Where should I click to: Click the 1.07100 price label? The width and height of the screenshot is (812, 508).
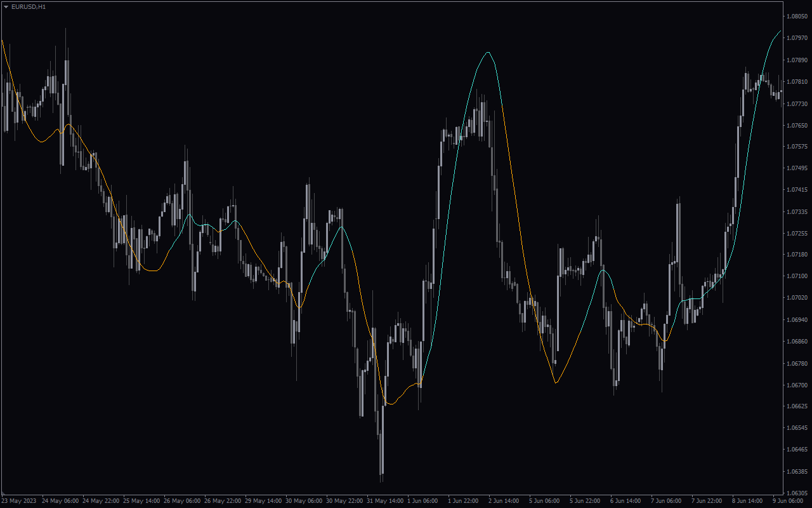[x=797, y=276]
